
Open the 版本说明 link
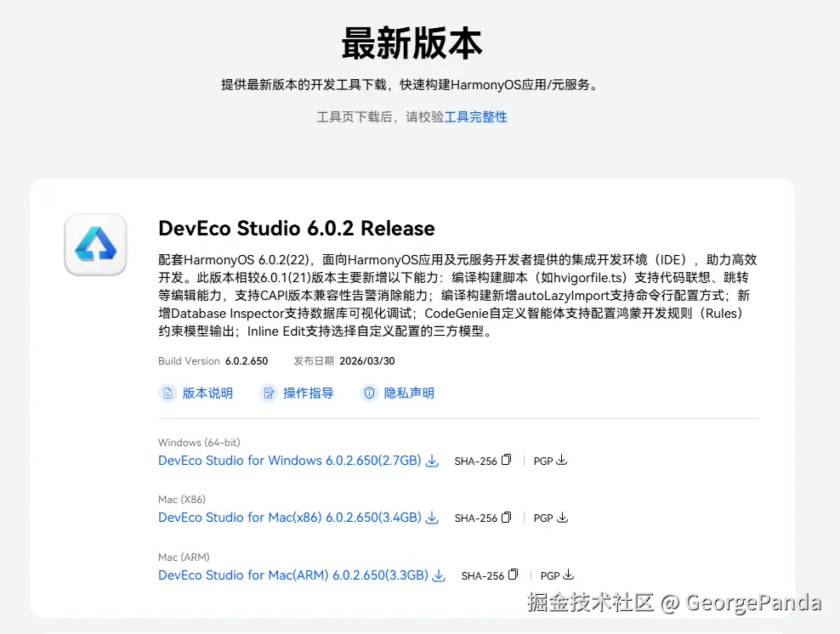click(207, 393)
